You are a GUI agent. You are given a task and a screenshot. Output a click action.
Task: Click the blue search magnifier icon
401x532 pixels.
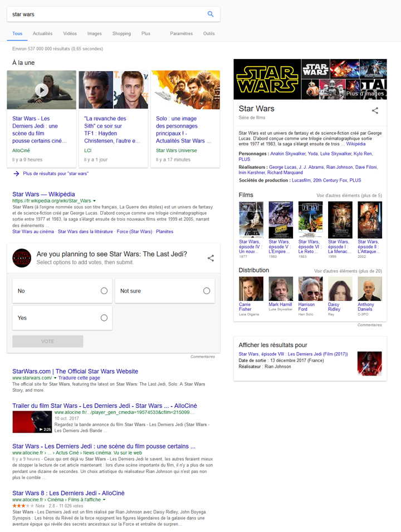(211, 14)
